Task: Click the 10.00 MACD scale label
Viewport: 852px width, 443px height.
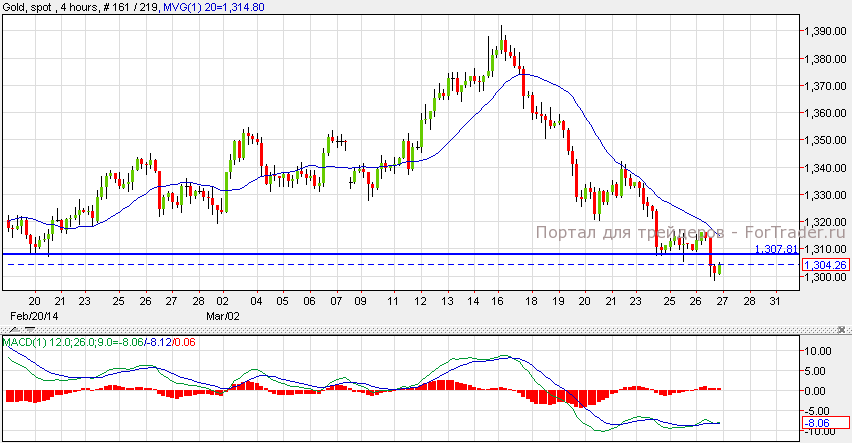Action: click(x=820, y=351)
